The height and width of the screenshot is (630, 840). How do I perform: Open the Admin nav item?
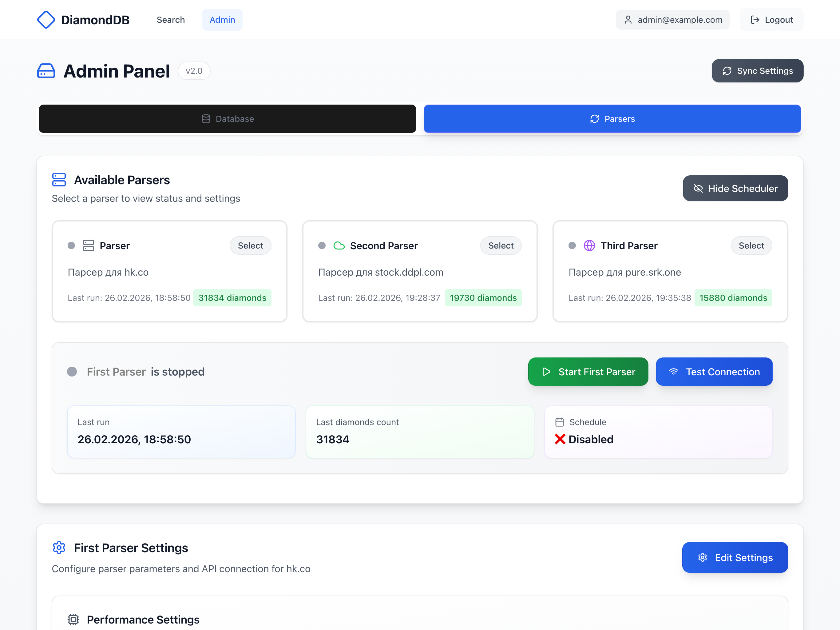[x=222, y=20]
